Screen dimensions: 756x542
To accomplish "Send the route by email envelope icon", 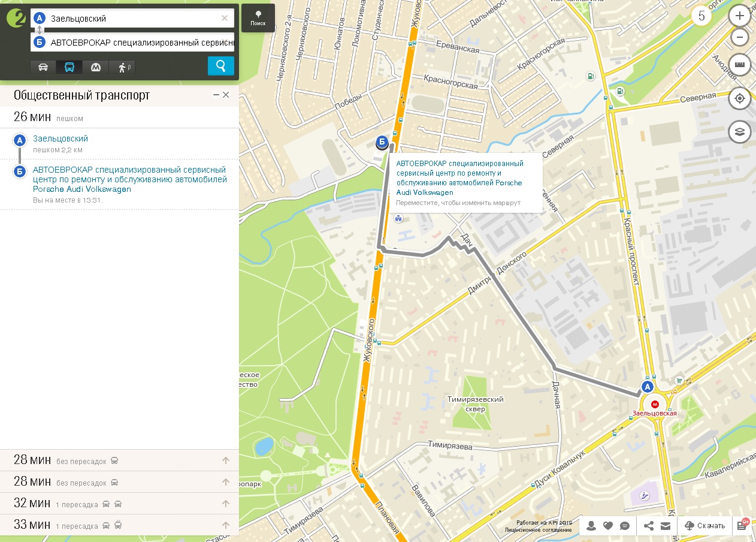I will point(666,526).
